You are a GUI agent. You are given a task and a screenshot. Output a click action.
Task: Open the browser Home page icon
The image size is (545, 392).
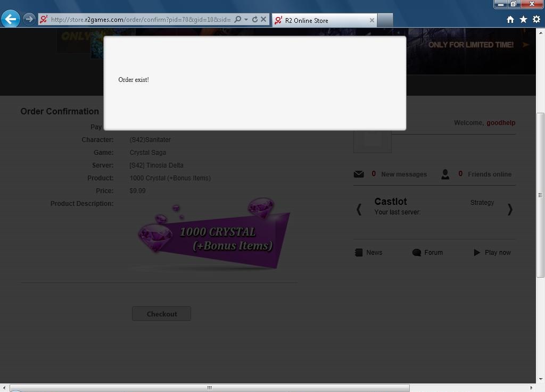pos(510,20)
